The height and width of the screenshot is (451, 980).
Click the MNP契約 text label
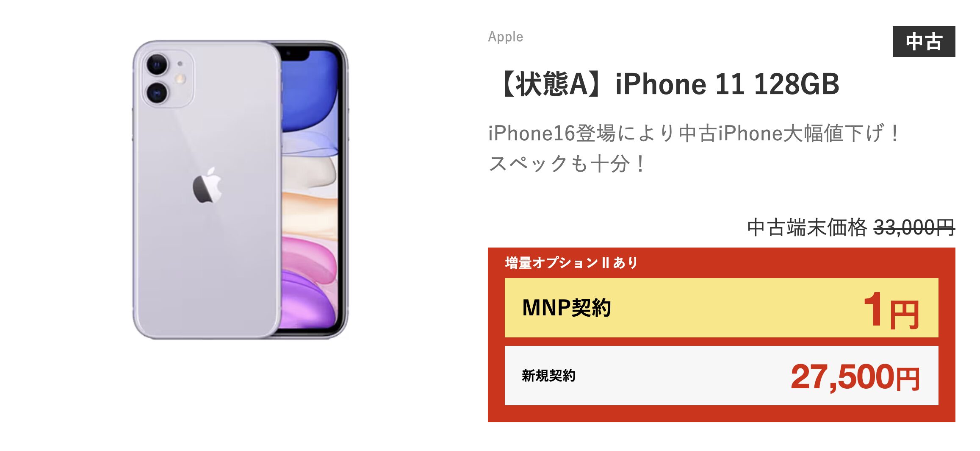(566, 308)
